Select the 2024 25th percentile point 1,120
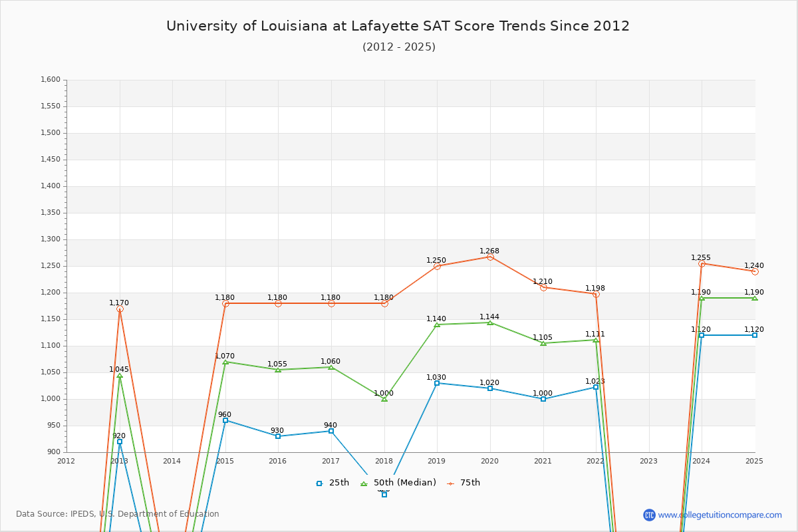The image size is (798, 532). tap(702, 335)
